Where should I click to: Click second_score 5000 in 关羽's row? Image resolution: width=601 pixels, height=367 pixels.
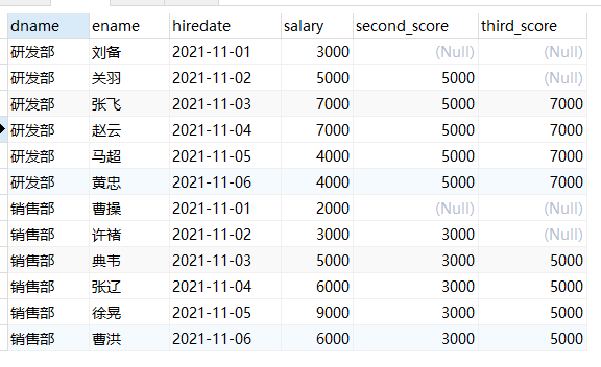click(415, 78)
